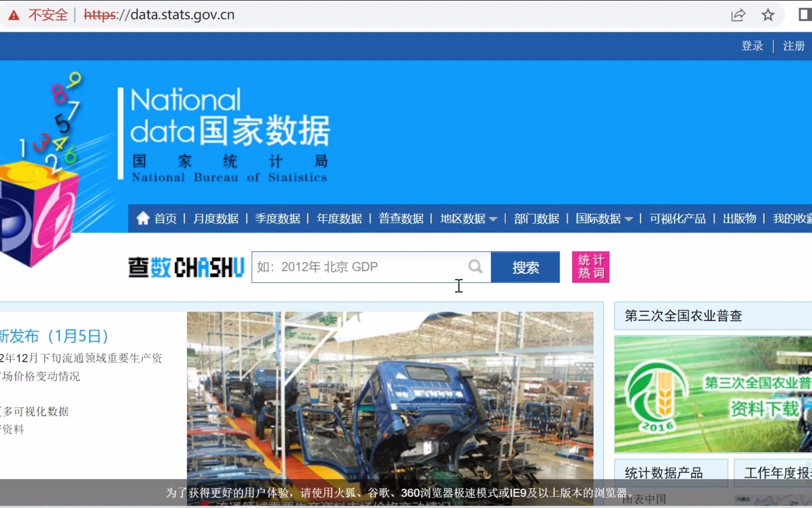Open the 季度数据 menu item

277,219
